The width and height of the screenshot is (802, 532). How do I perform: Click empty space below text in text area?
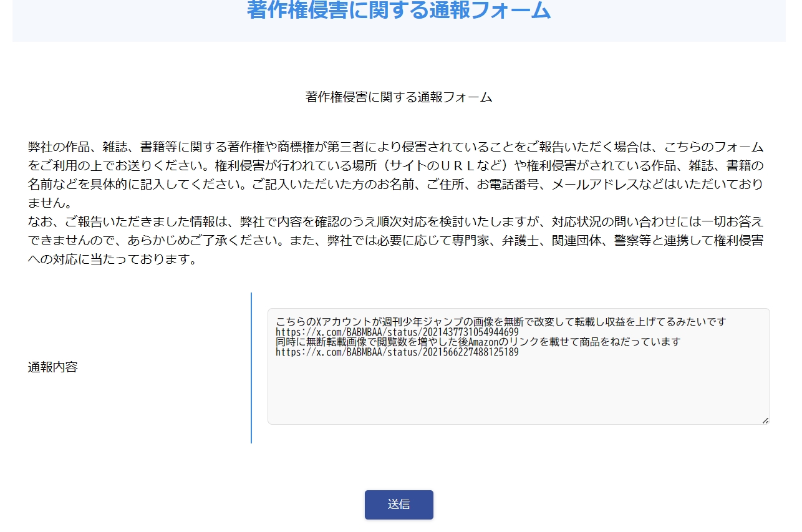pyautogui.click(x=518, y=393)
